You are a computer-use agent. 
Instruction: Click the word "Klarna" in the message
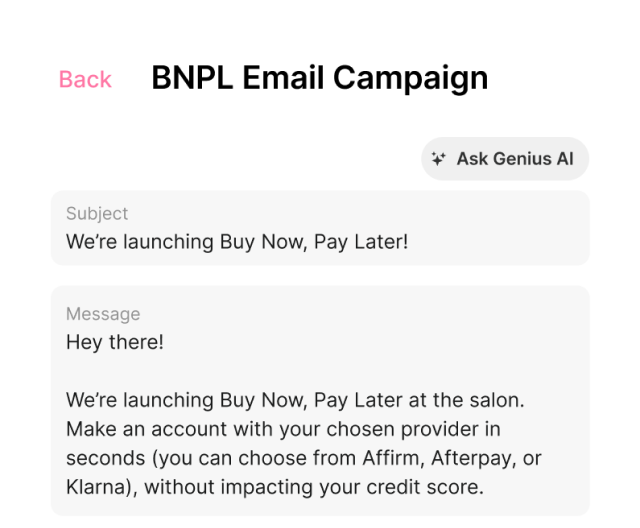tap(96, 488)
